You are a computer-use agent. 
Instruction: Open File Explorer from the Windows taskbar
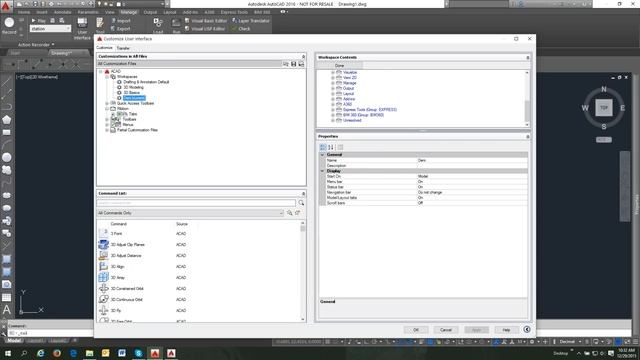click(x=89, y=353)
